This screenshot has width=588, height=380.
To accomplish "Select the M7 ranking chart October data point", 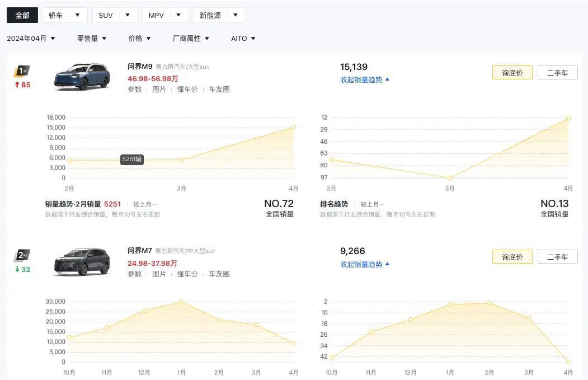I will pyautogui.click(x=332, y=358).
